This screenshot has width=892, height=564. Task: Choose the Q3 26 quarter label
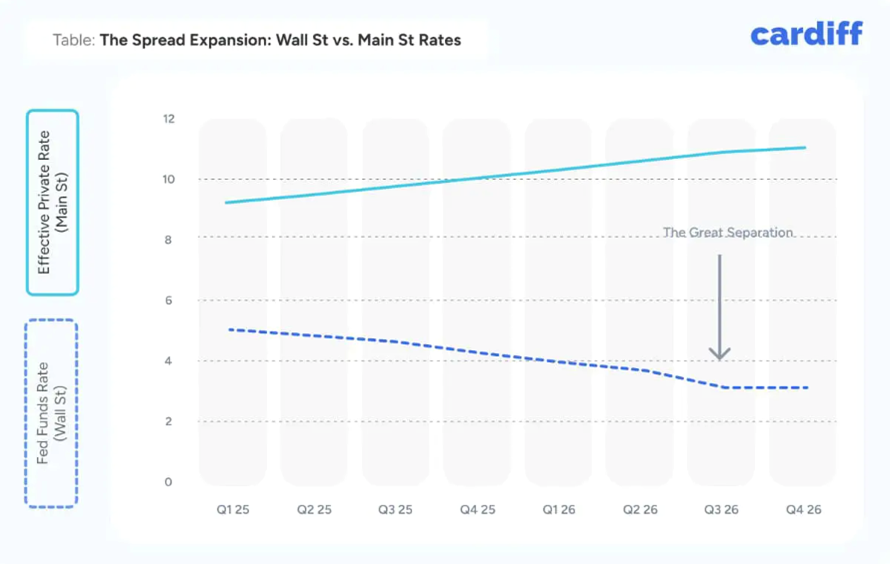[x=721, y=509]
